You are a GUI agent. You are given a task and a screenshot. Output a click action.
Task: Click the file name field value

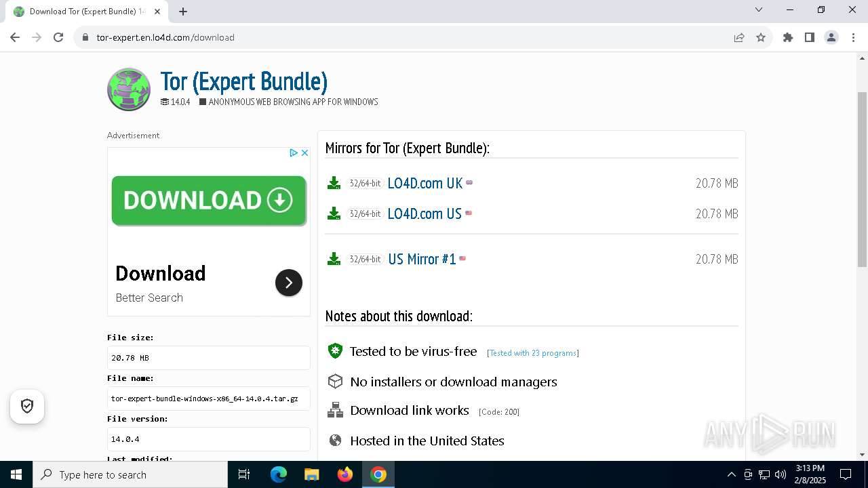209,399
